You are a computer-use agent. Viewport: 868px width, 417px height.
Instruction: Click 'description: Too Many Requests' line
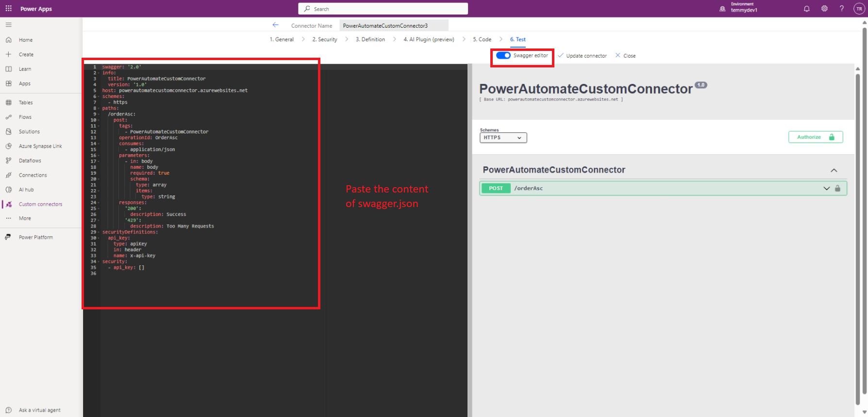172,226
